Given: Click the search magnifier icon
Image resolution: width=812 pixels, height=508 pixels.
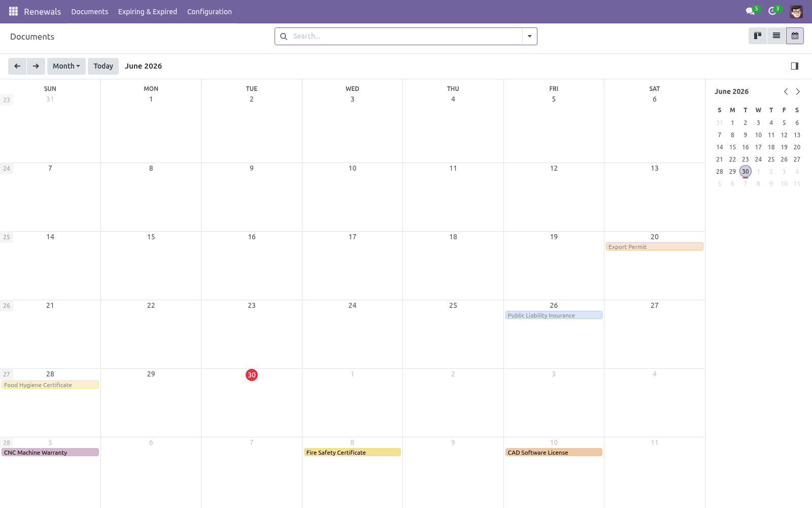Looking at the screenshot, I should (284, 36).
